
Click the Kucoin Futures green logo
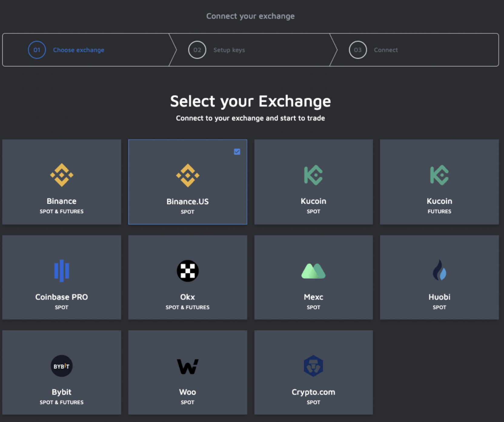(439, 175)
